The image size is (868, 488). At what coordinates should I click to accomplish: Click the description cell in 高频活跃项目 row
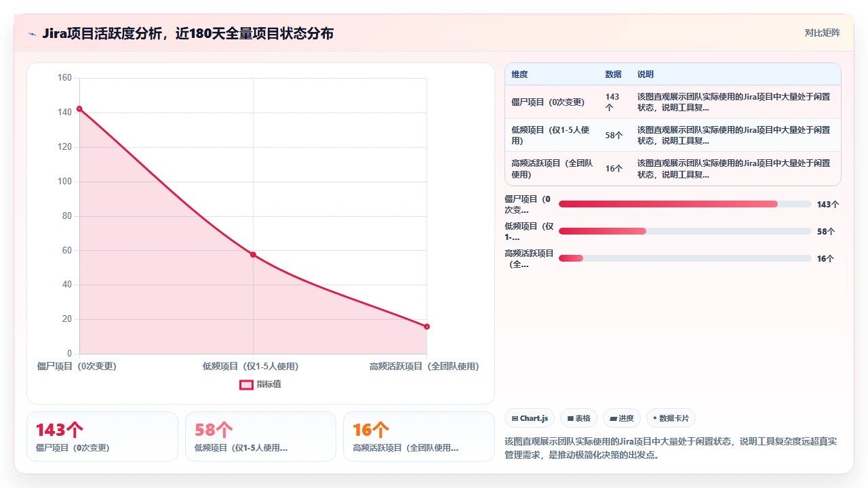click(x=735, y=169)
